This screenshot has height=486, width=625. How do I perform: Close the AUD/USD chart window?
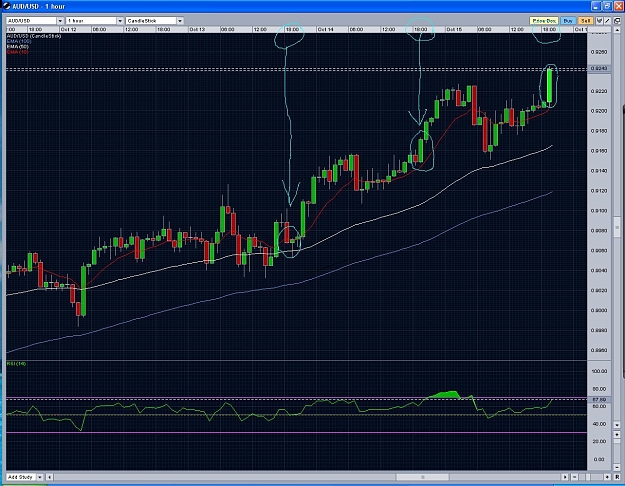point(618,6)
